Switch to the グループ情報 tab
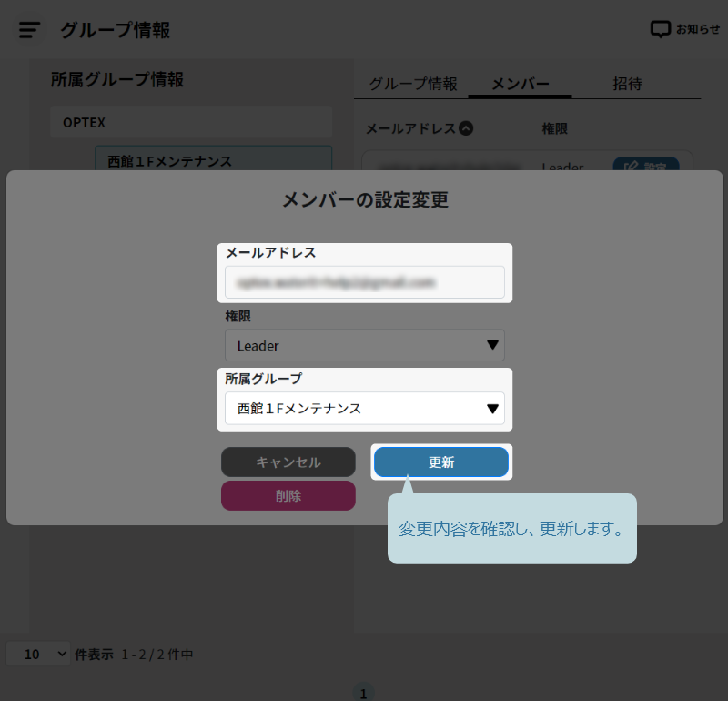The height and width of the screenshot is (701, 728). click(413, 84)
